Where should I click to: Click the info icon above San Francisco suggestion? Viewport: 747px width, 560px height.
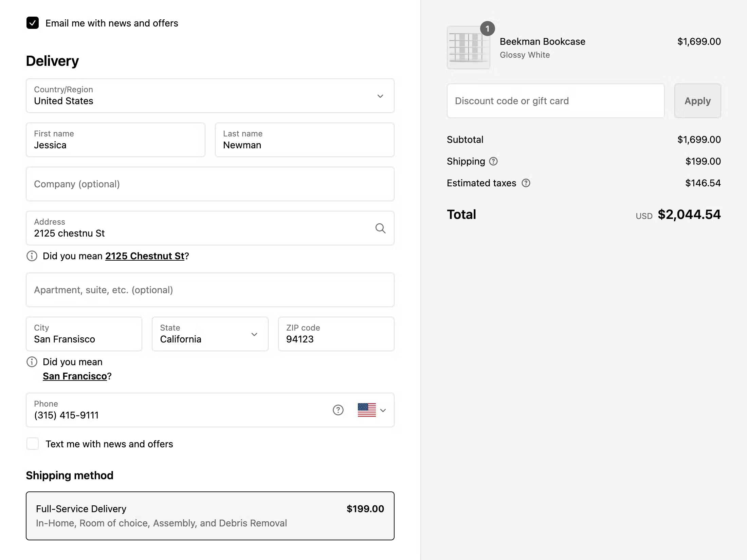[x=32, y=362]
